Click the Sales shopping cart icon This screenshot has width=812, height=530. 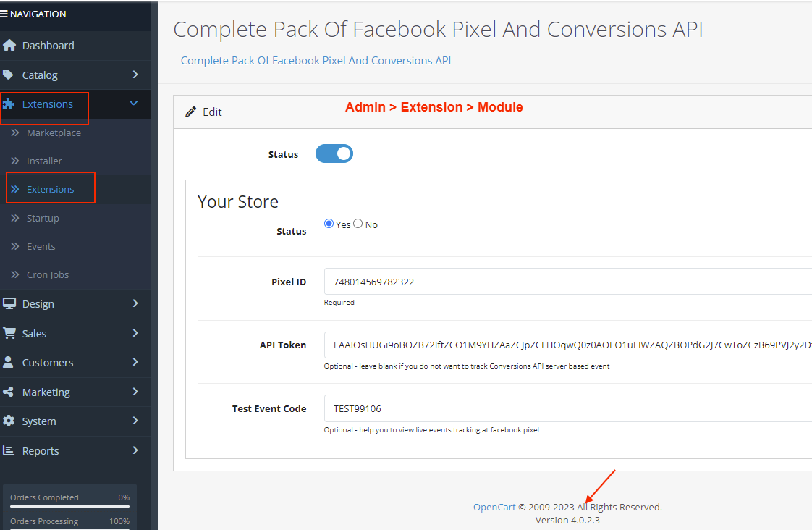tap(9, 333)
